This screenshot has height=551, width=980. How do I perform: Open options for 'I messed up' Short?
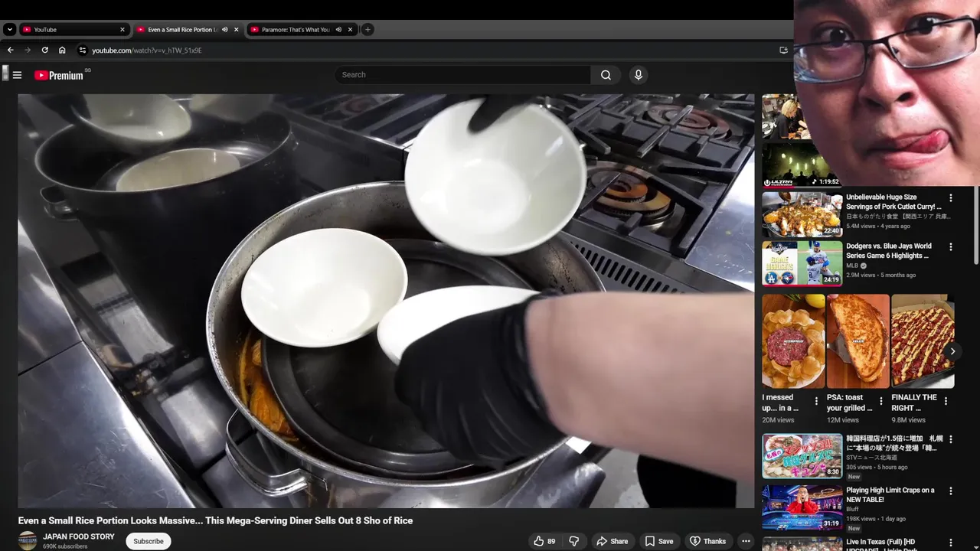[x=816, y=401]
